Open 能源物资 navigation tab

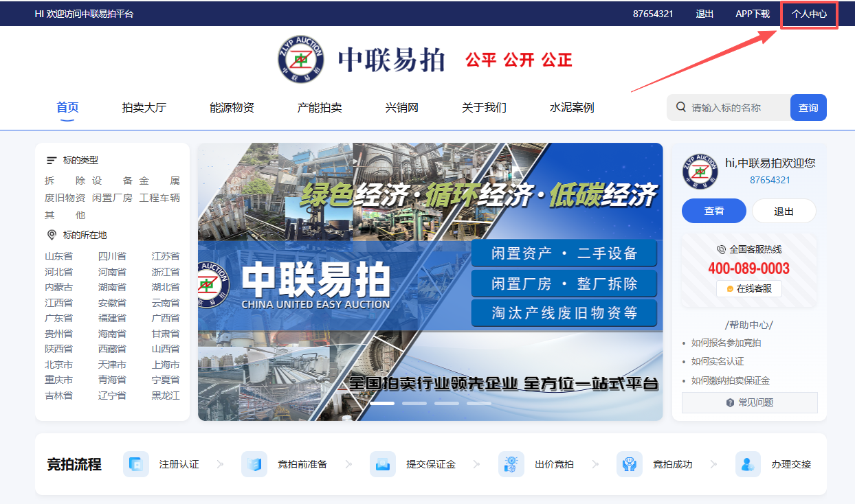(232, 107)
